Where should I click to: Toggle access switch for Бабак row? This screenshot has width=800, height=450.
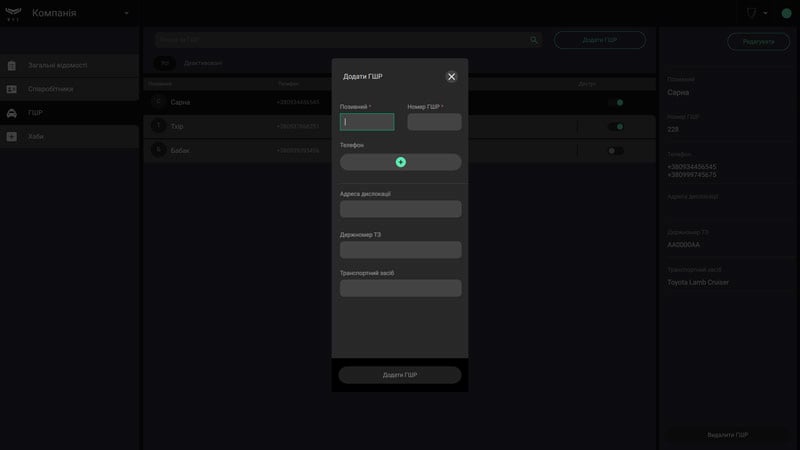(x=616, y=151)
